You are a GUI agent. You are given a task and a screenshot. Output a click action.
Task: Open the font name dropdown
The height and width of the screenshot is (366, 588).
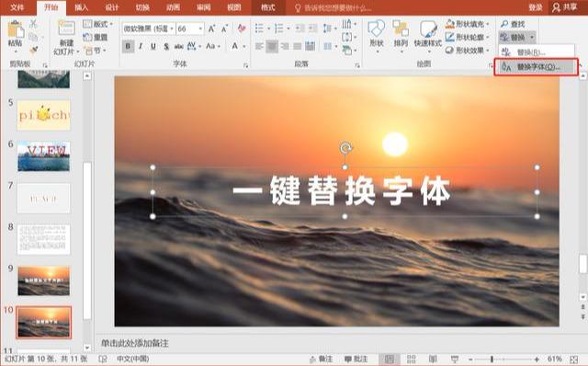172,29
